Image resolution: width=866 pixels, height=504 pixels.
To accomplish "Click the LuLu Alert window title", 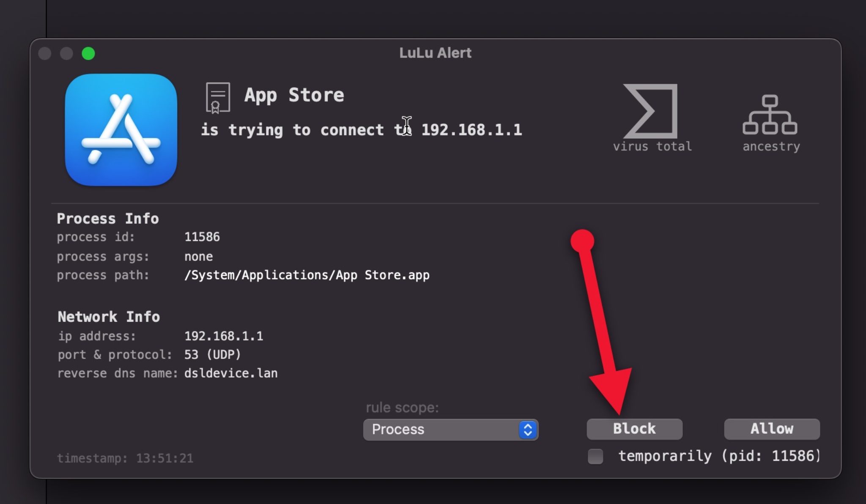I will (435, 53).
